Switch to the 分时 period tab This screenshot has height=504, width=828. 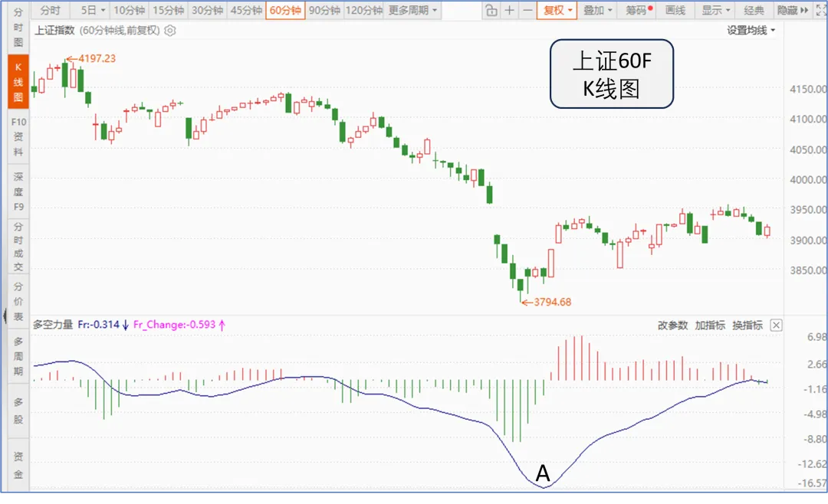[51, 10]
